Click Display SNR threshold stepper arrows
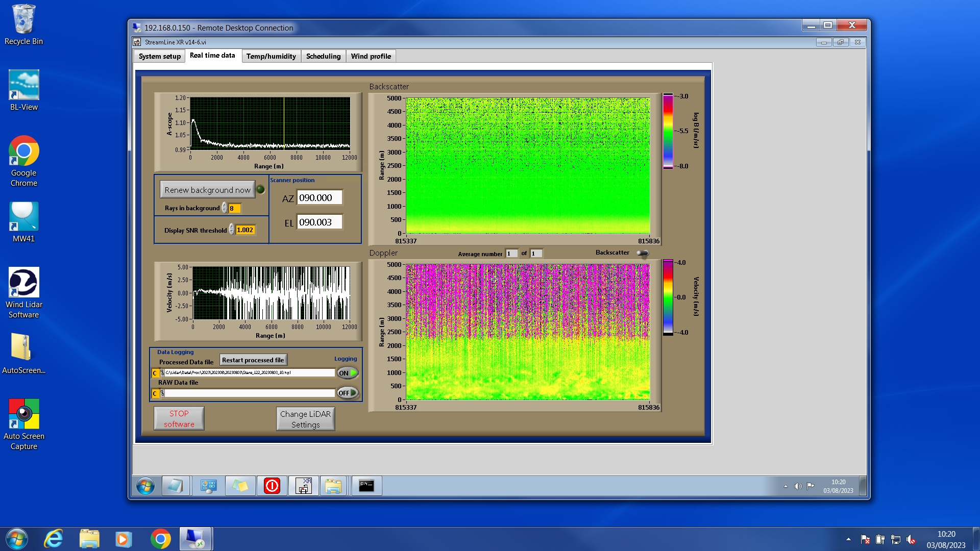The image size is (980, 551). 232,230
